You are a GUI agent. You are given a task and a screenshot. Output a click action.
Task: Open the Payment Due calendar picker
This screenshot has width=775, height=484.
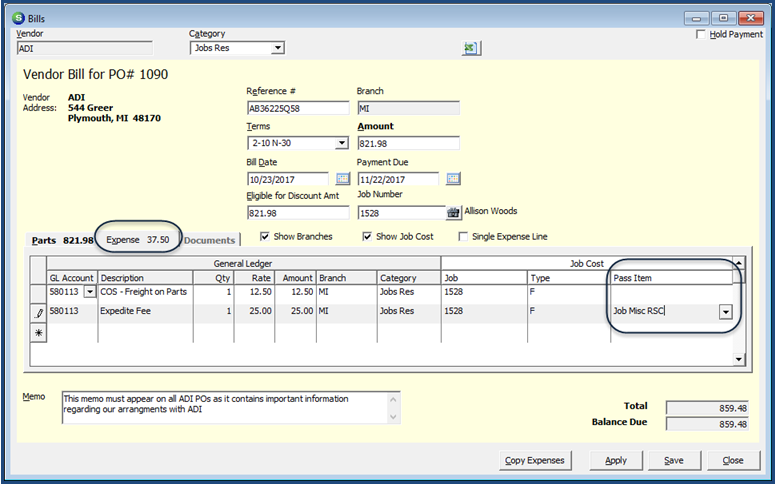coord(453,178)
